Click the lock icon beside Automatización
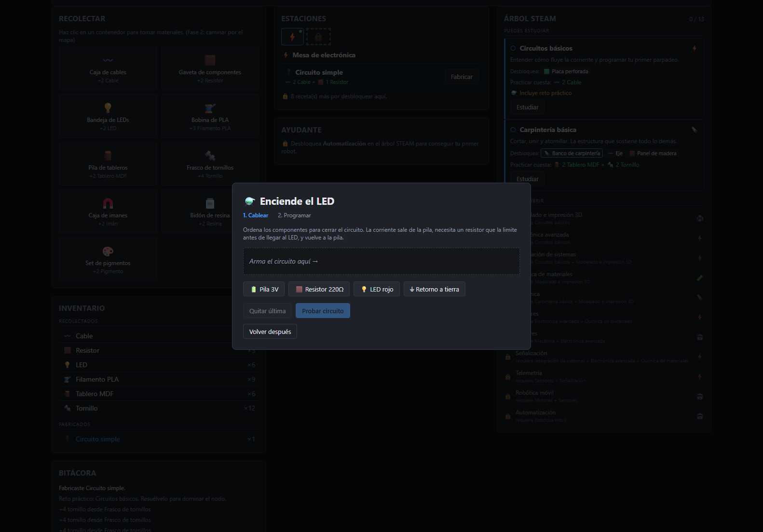The height and width of the screenshot is (532, 763). tap(508, 416)
